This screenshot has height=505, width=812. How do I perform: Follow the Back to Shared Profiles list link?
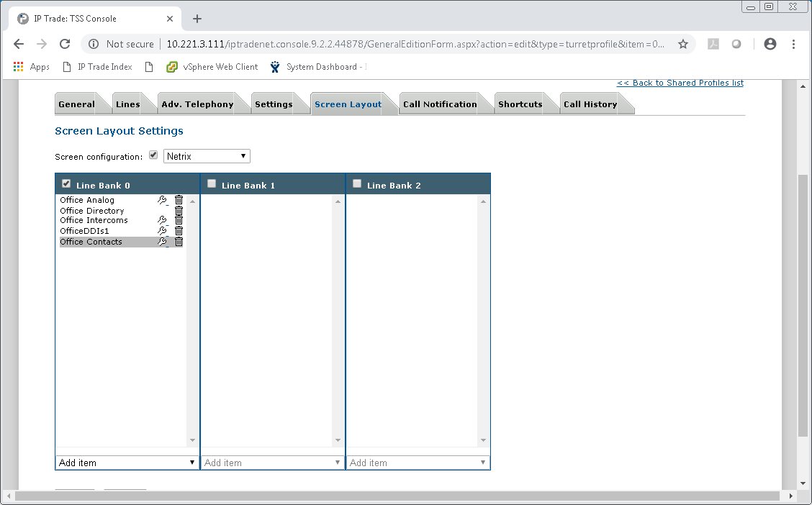click(680, 83)
